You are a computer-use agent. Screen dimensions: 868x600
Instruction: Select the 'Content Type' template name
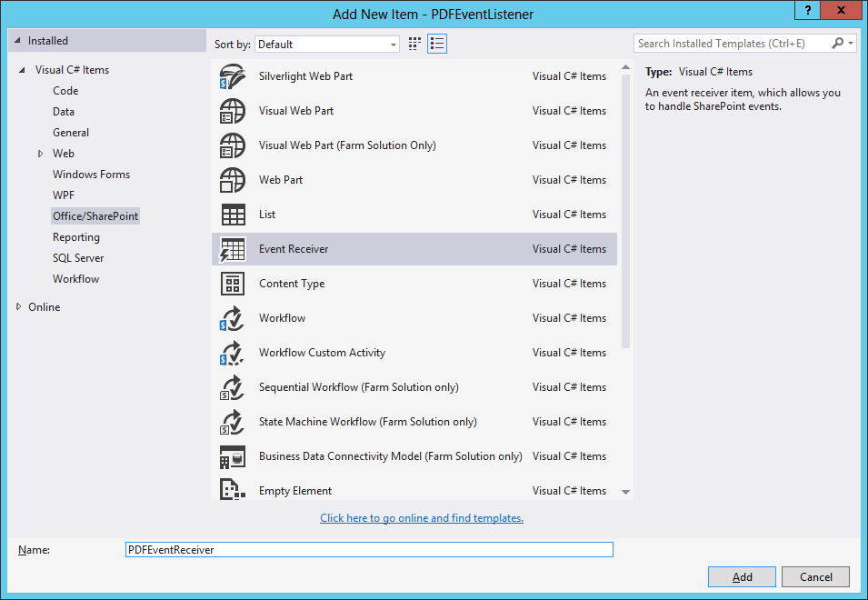292,284
